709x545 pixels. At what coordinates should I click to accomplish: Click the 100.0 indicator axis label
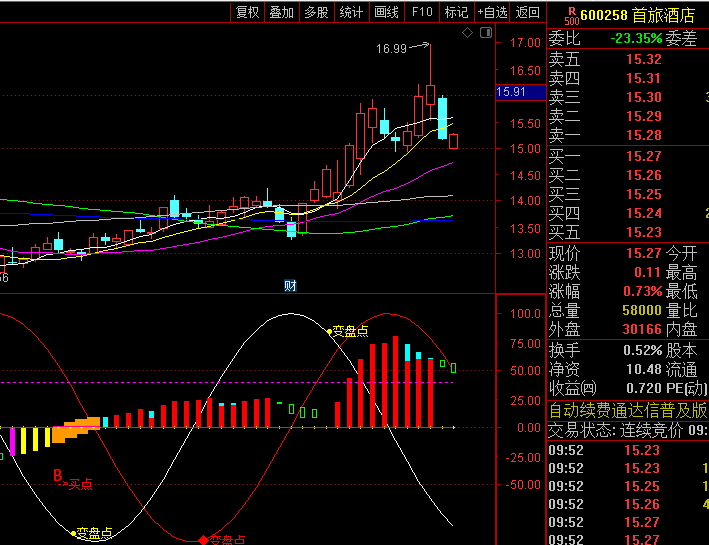pyautogui.click(x=525, y=313)
